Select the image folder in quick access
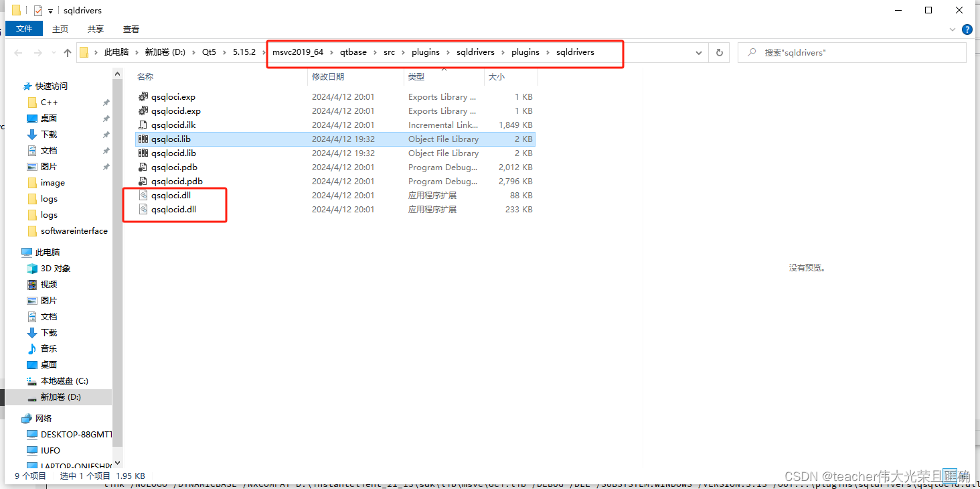Viewport: 980px width, 489px height. pyautogui.click(x=52, y=182)
